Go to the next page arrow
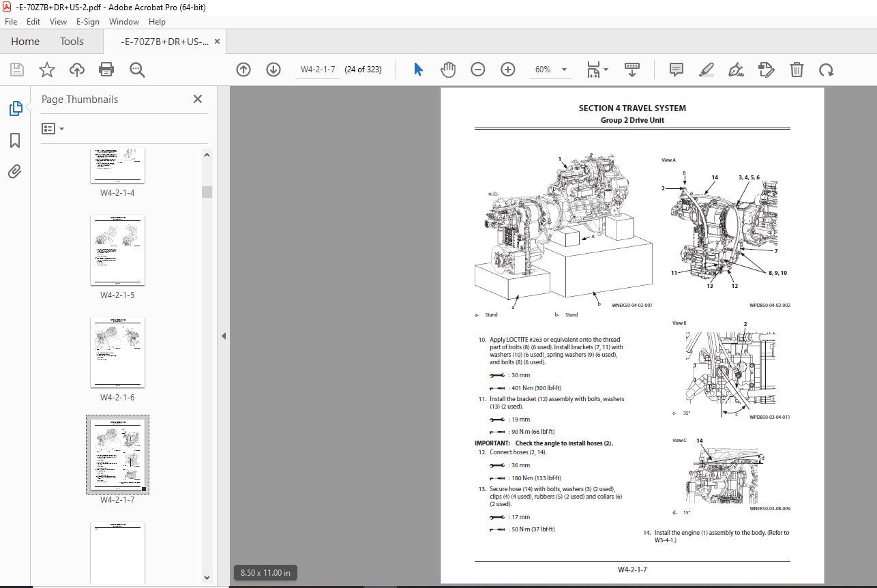877x588 pixels. 273,70
